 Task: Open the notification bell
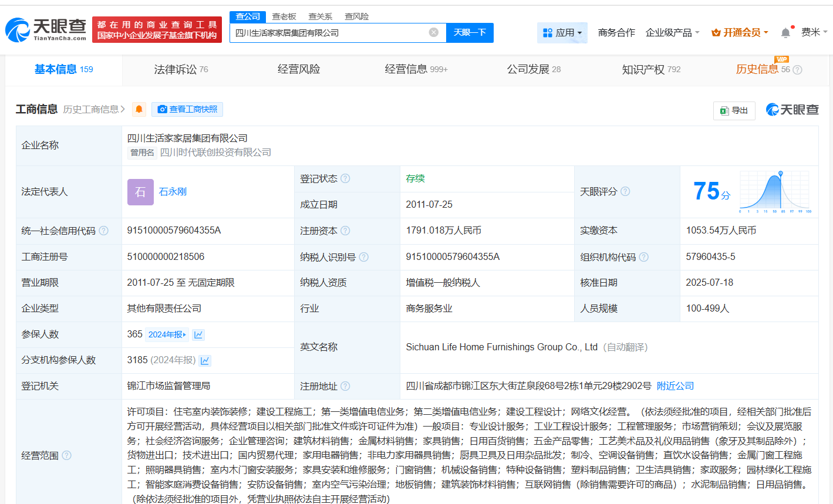tap(785, 32)
